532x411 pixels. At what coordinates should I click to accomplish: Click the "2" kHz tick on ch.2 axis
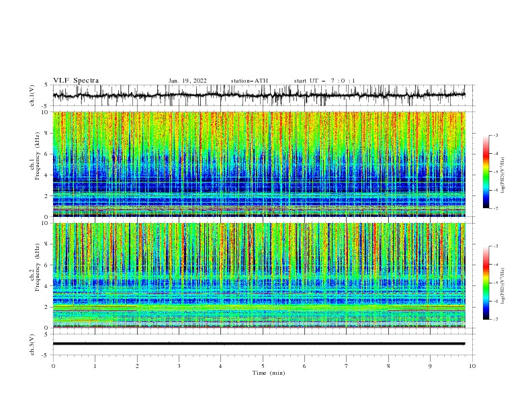tap(47, 307)
